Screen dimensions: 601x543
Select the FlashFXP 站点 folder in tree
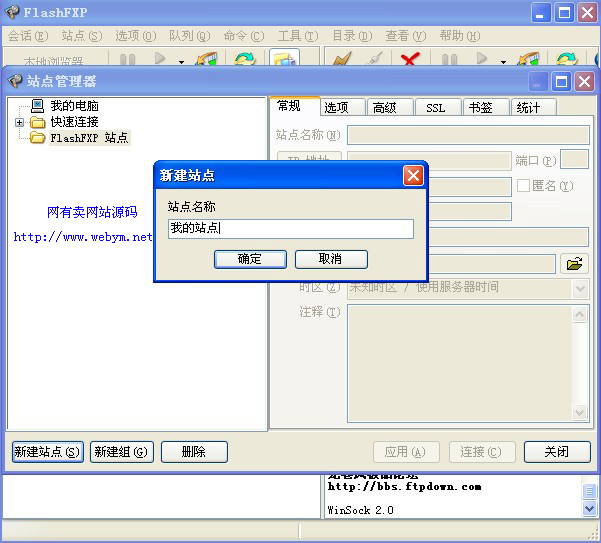89,138
